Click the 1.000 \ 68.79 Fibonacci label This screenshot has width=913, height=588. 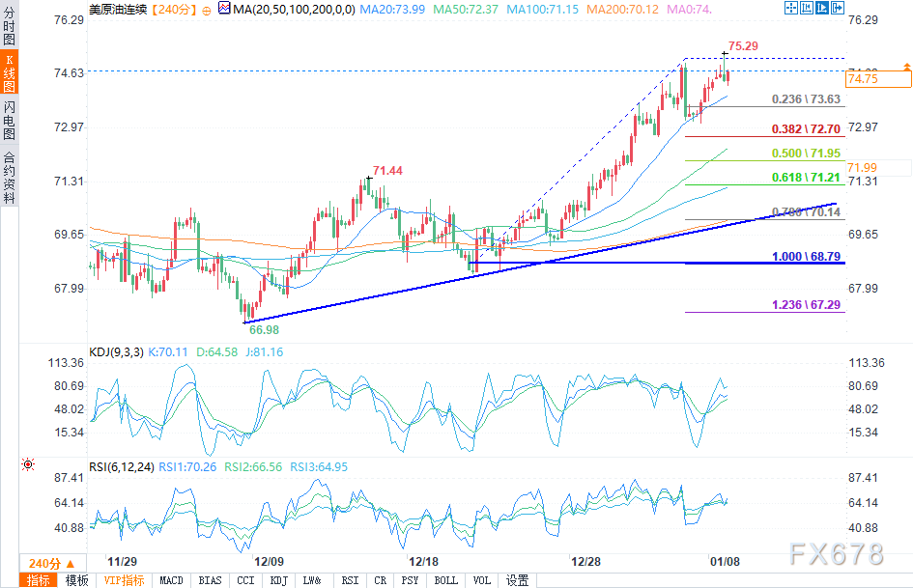coord(807,257)
